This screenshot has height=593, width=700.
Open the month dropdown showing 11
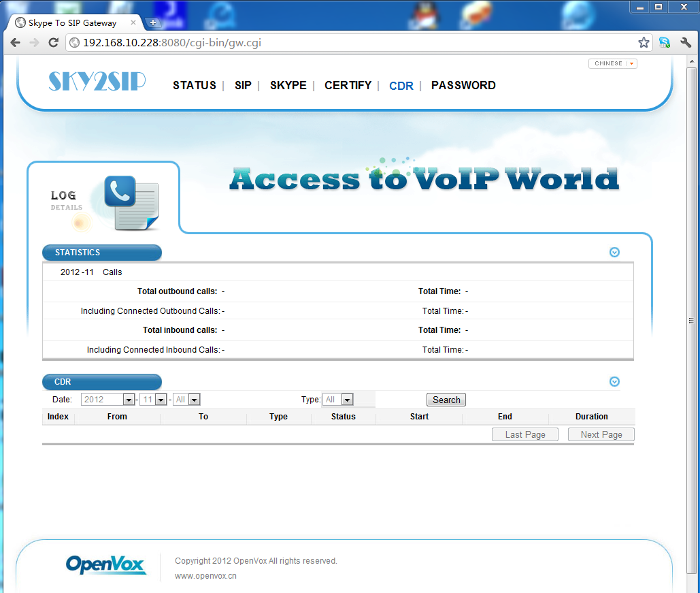tap(153, 400)
